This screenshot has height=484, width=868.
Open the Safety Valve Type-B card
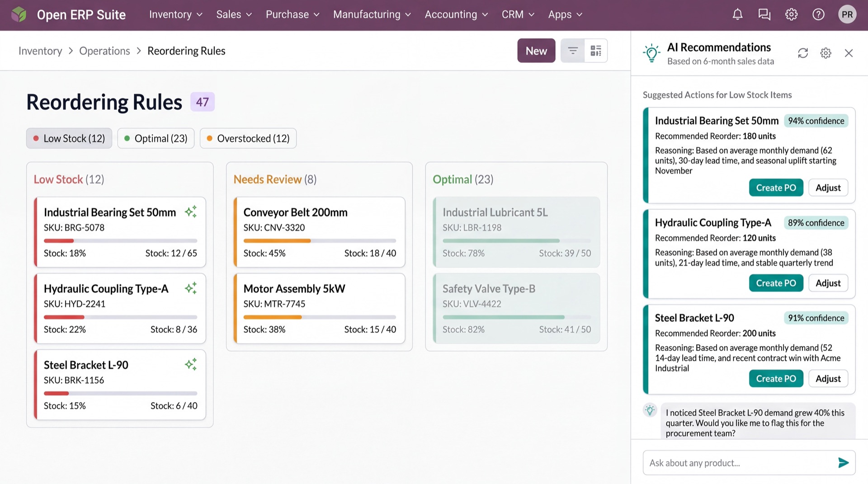pyautogui.click(x=516, y=308)
